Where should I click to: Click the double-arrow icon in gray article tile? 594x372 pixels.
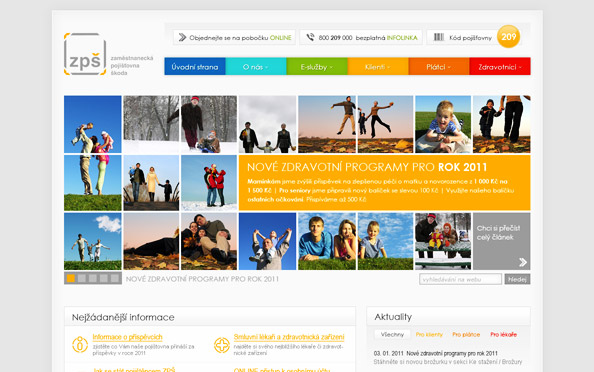523,262
